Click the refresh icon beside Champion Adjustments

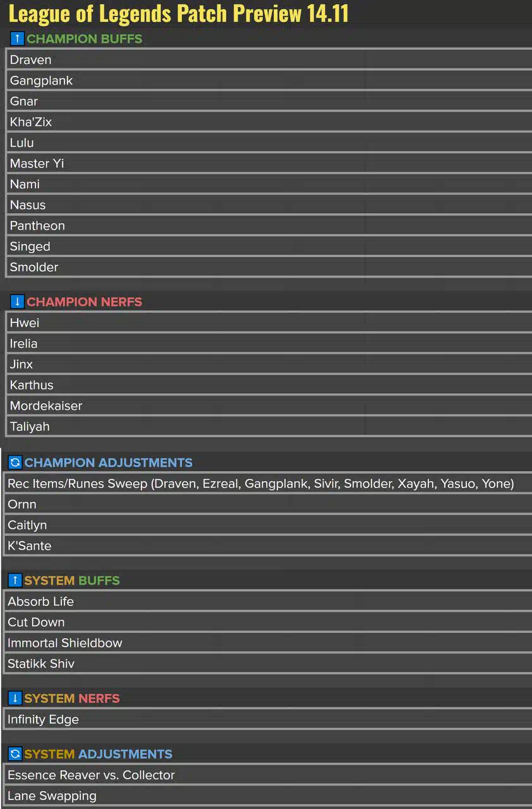pos(15,463)
